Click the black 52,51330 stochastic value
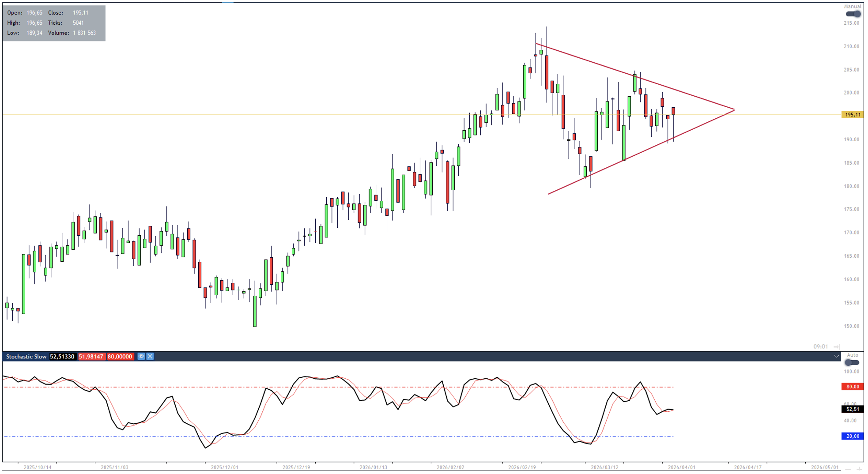 (x=62, y=357)
